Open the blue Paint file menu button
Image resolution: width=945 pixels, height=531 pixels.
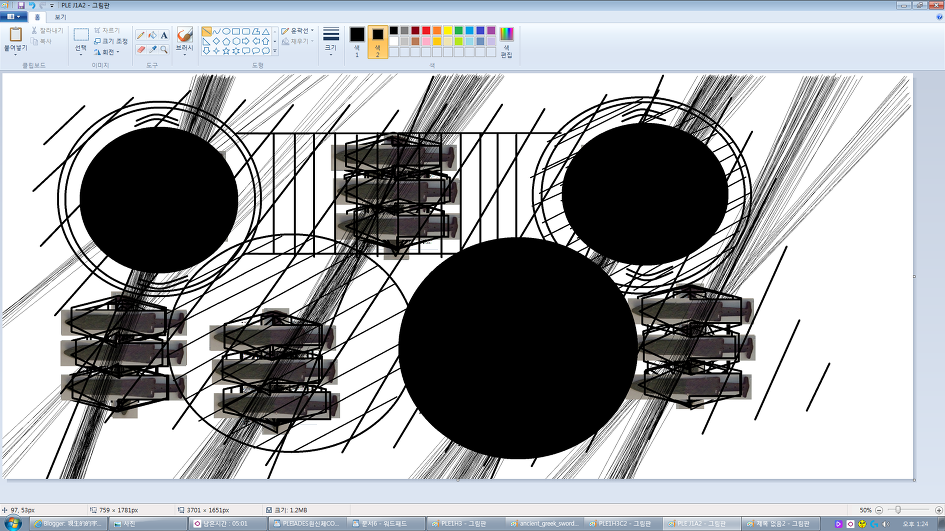14,17
